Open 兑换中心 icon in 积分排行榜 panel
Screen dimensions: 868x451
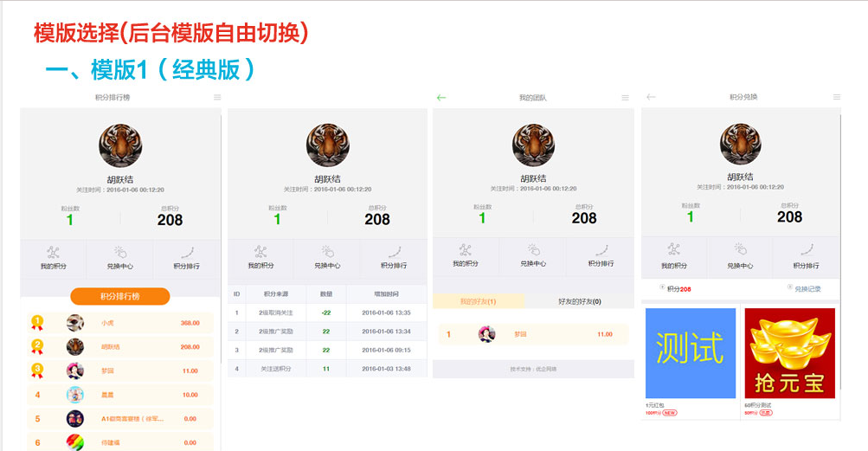point(120,253)
